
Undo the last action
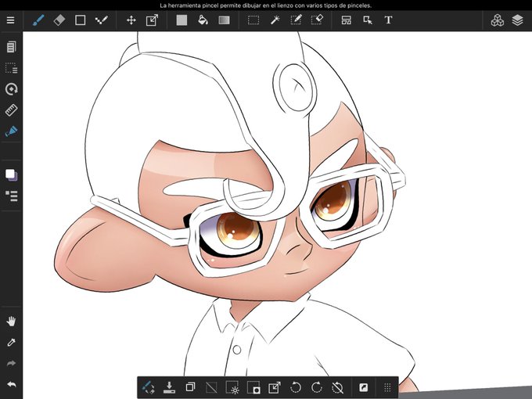pos(11,384)
